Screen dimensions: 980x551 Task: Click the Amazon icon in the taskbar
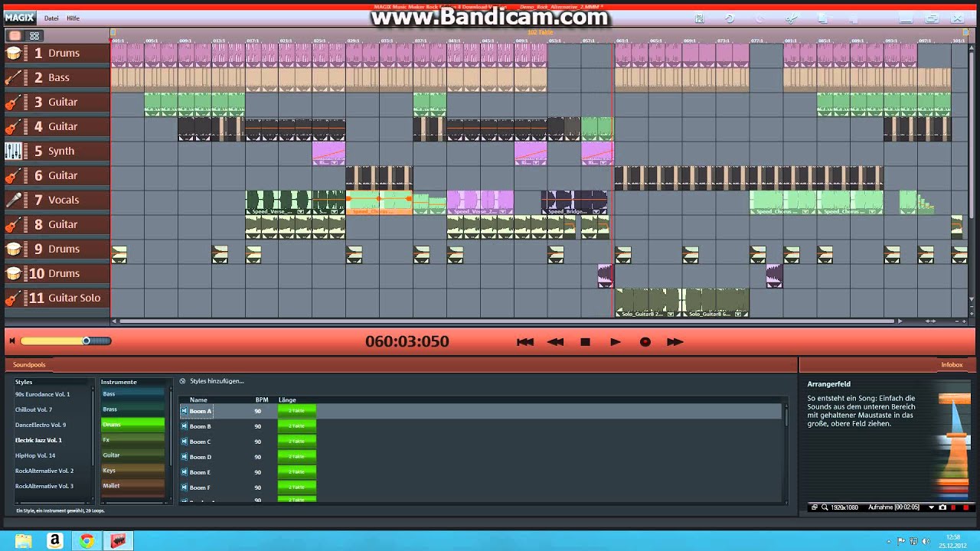click(54, 541)
